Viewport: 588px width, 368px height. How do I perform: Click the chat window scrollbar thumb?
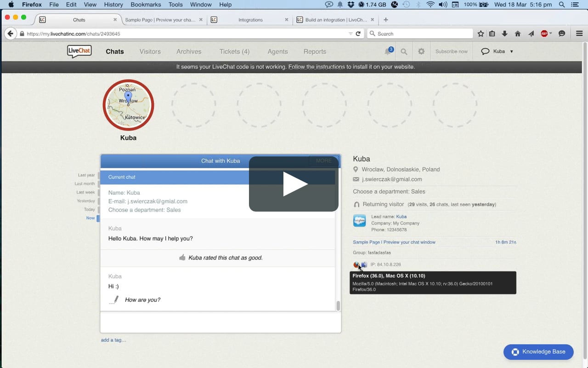tap(339, 306)
